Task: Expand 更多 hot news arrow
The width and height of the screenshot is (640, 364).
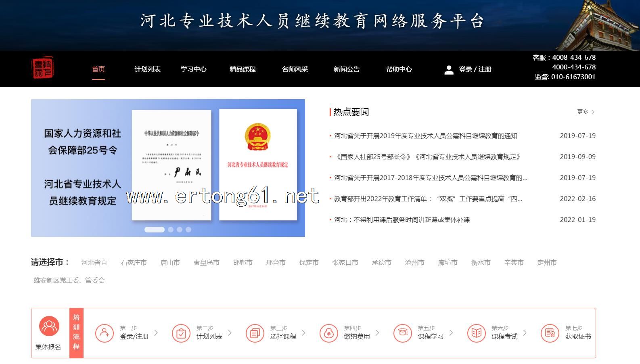Action: 586,112
